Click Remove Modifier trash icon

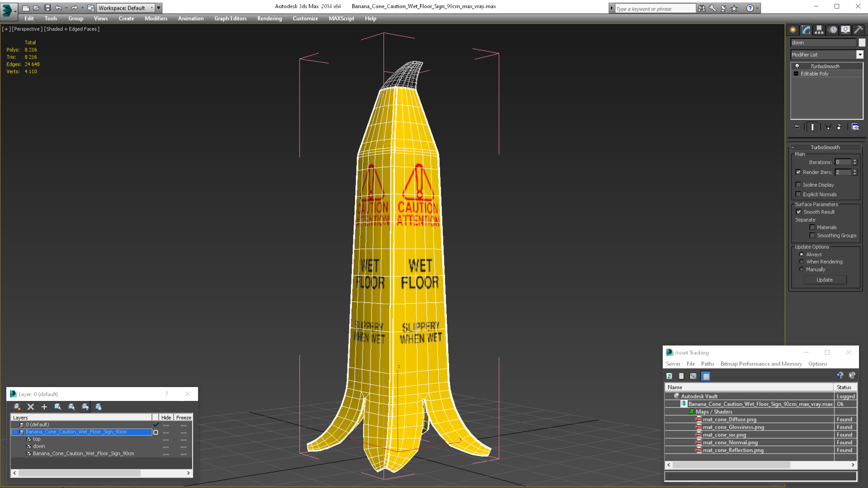point(839,127)
